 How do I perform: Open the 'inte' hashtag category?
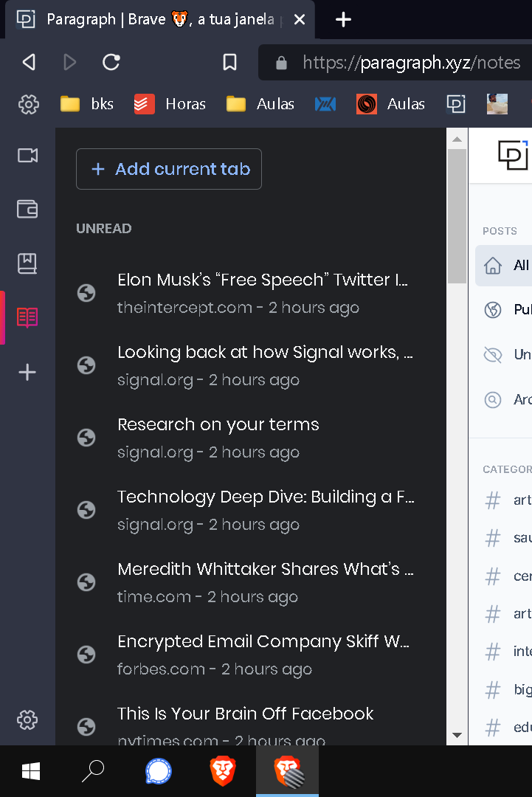(507, 651)
